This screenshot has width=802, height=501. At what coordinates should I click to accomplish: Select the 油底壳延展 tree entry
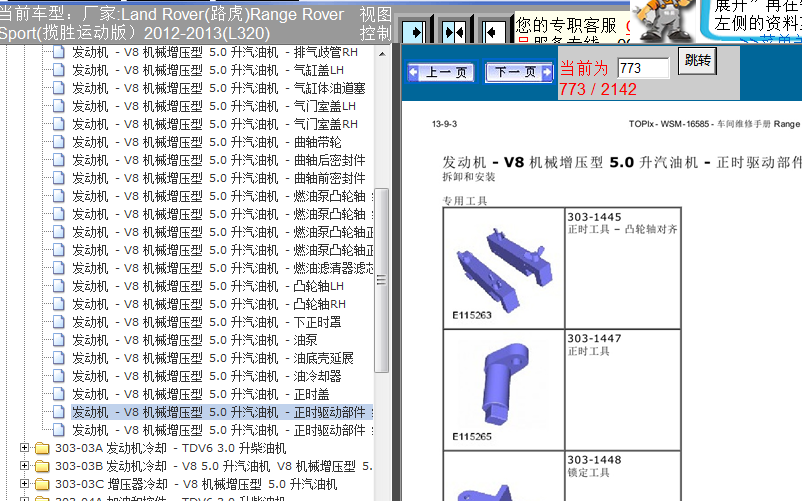pos(213,358)
